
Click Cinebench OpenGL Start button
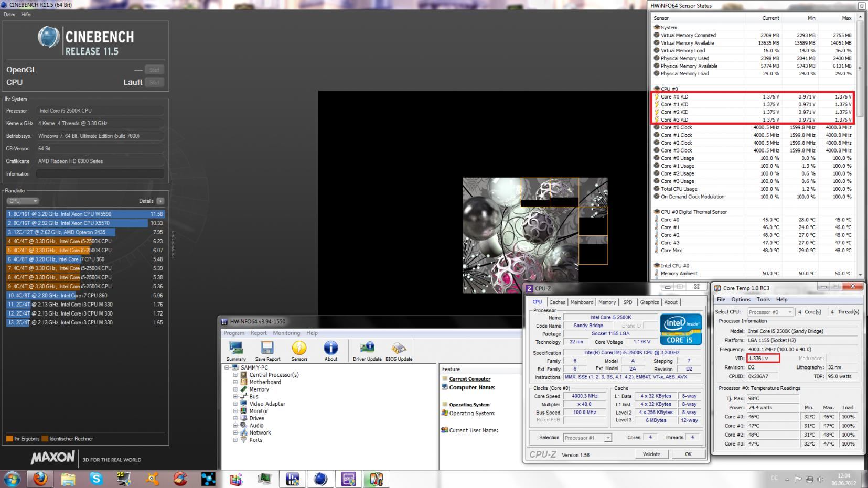(154, 70)
